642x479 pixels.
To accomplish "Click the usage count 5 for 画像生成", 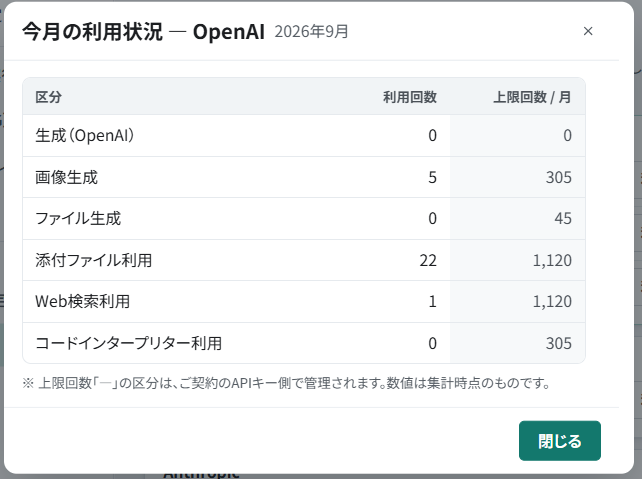I will 432,177.
